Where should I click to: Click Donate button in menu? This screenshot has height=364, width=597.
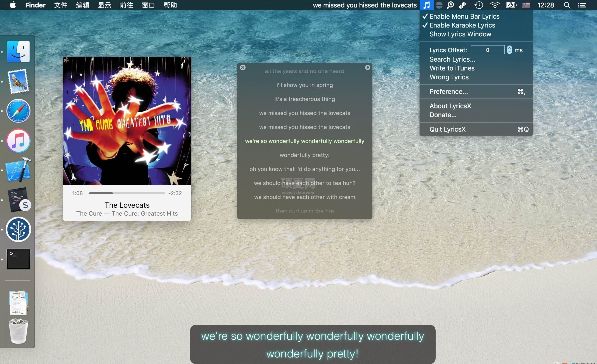click(x=443, y=115)
